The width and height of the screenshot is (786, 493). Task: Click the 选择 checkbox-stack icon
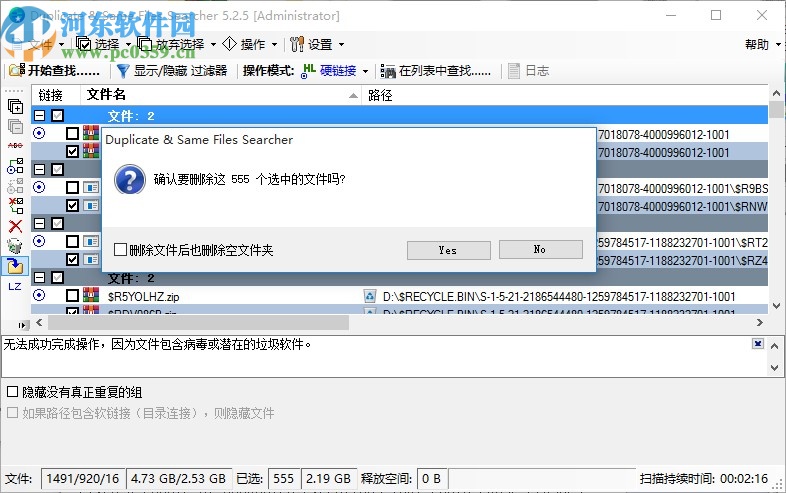click(x=83, y=44)
